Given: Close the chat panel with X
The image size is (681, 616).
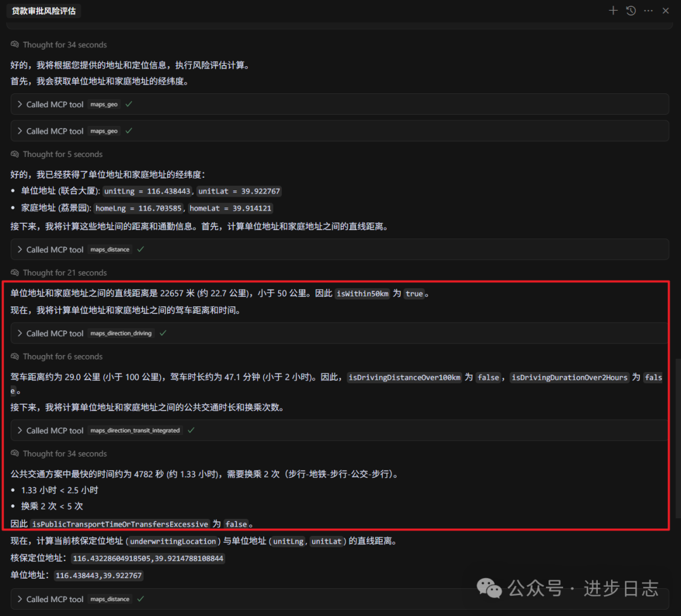Looking at the screenshot, I should 665,11.
